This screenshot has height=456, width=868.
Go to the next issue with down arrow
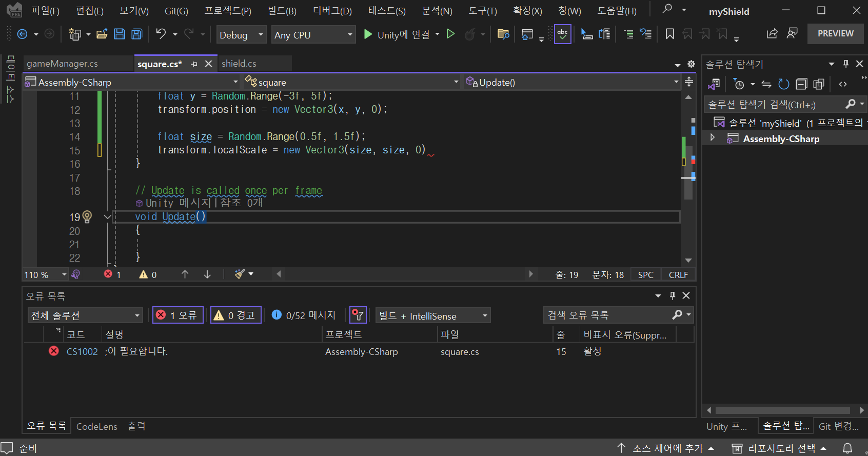pos(207,274)
